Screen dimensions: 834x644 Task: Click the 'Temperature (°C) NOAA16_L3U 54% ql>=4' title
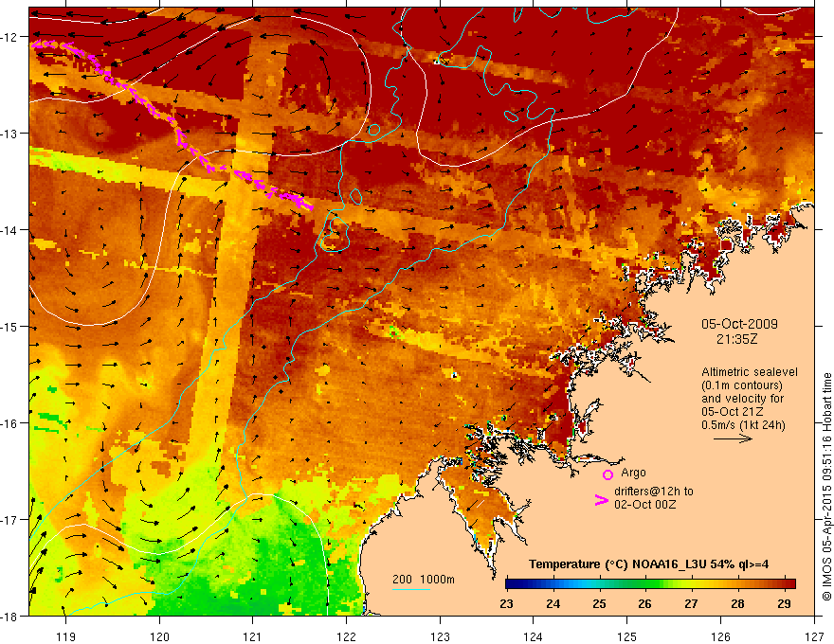point(648,564)
